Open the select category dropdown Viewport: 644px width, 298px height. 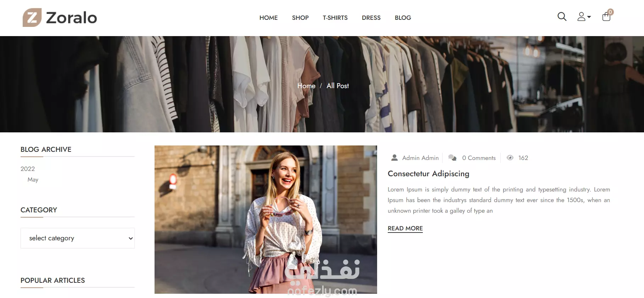(x=78, y=238)
